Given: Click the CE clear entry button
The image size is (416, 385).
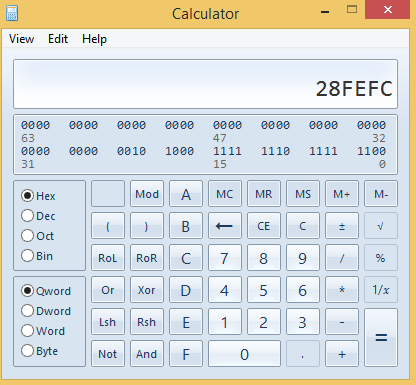Looking at the screenshot, I should [264, 226].
